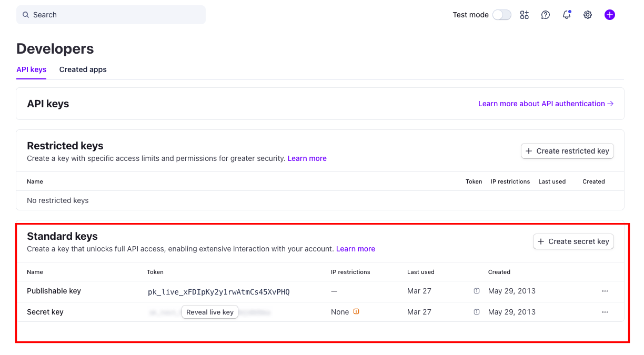Click the purple plus create icon
This screenshot has height=355, width=644.
609,15
